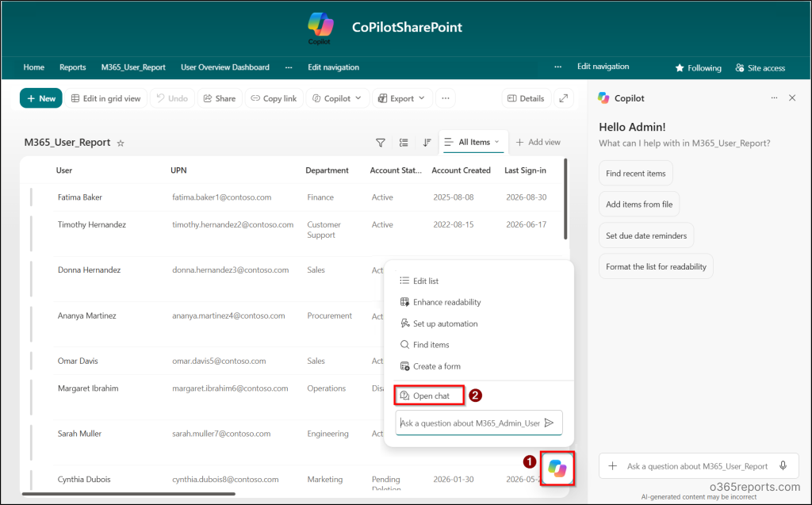
Task: Send the question in popup input
Action: [550, 423]
